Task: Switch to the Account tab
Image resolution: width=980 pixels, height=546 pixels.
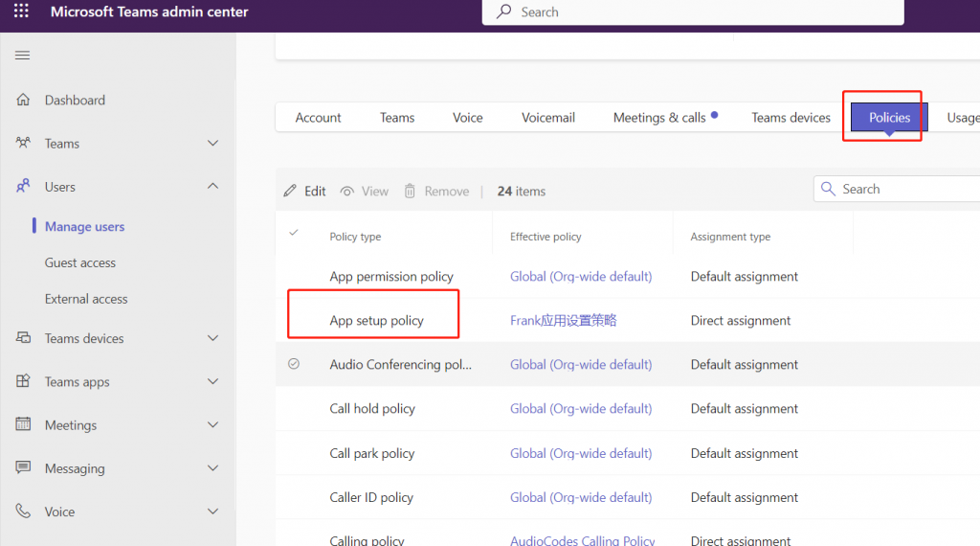Action: pos(318,118)
